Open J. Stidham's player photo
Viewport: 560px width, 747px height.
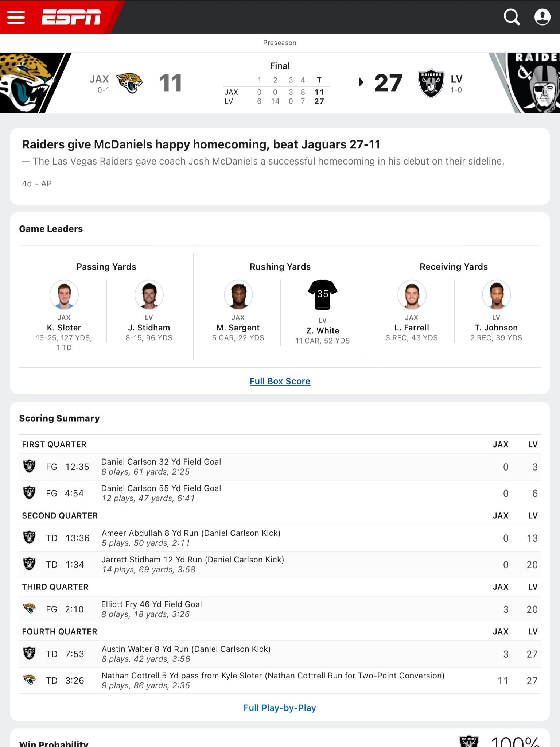149,295
